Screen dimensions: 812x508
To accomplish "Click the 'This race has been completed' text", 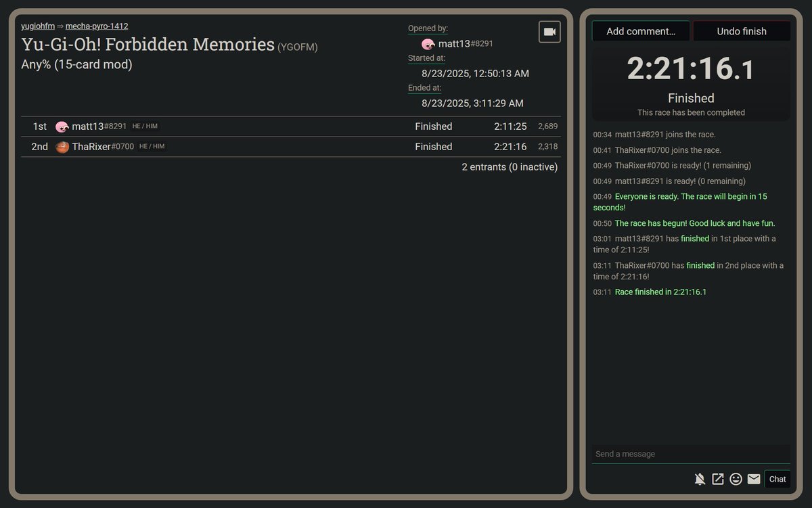I will pos(691,113).
